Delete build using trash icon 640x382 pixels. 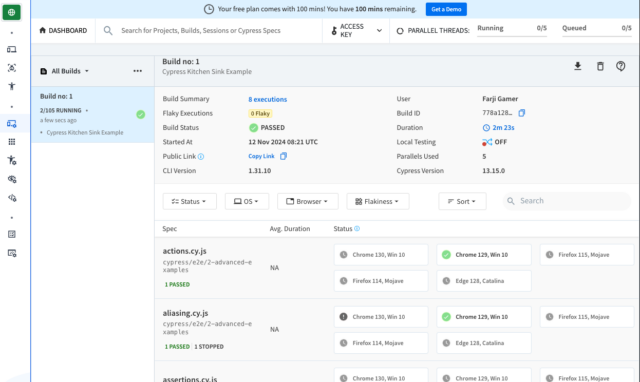600,66
